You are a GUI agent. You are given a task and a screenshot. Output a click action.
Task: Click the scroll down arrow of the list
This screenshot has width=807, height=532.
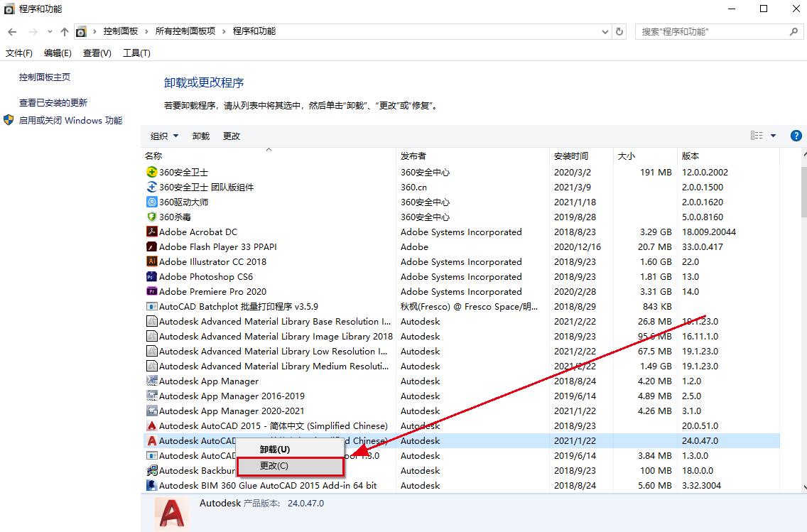click(804, 487)
